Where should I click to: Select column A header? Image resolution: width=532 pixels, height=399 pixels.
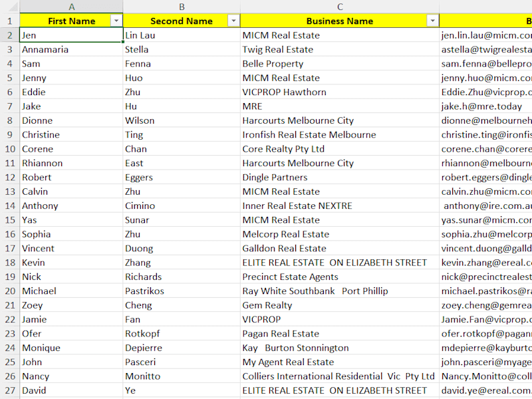(x=71, y=7)
